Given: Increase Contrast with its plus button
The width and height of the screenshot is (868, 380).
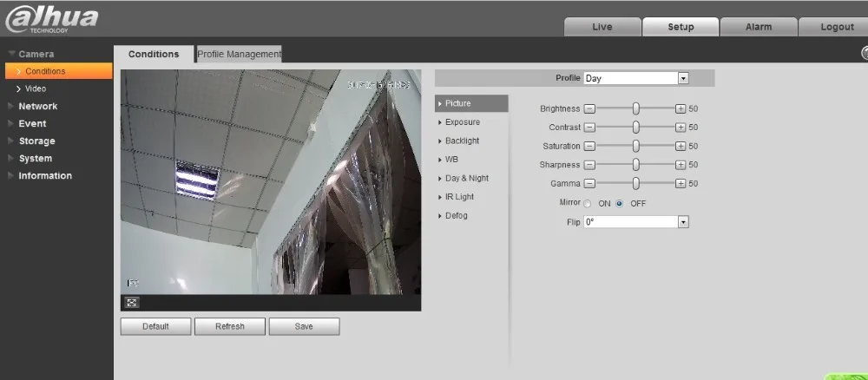Looking at the screenshot, I should point(681,128).
